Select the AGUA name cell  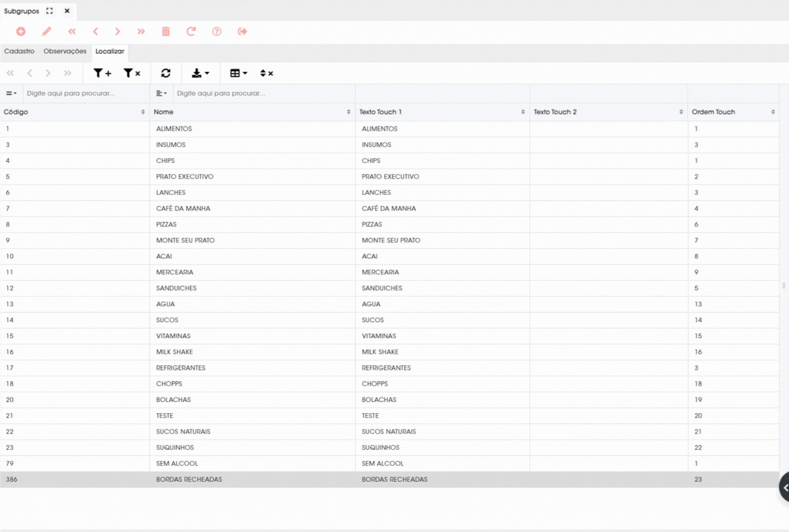point(252,304)
